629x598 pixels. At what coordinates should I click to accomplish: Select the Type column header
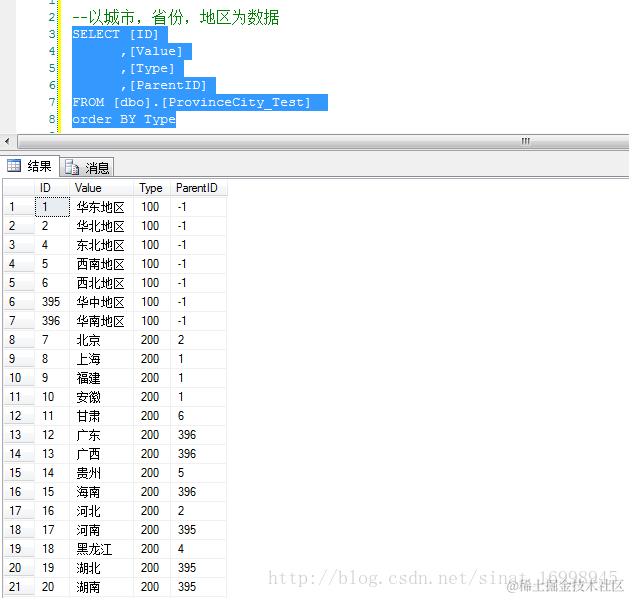152,188
